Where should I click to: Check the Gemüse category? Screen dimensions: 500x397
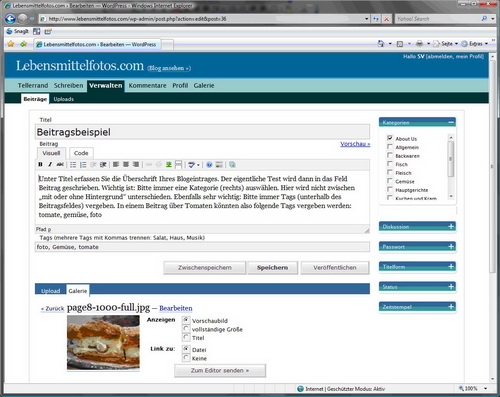tap(390, 181)
